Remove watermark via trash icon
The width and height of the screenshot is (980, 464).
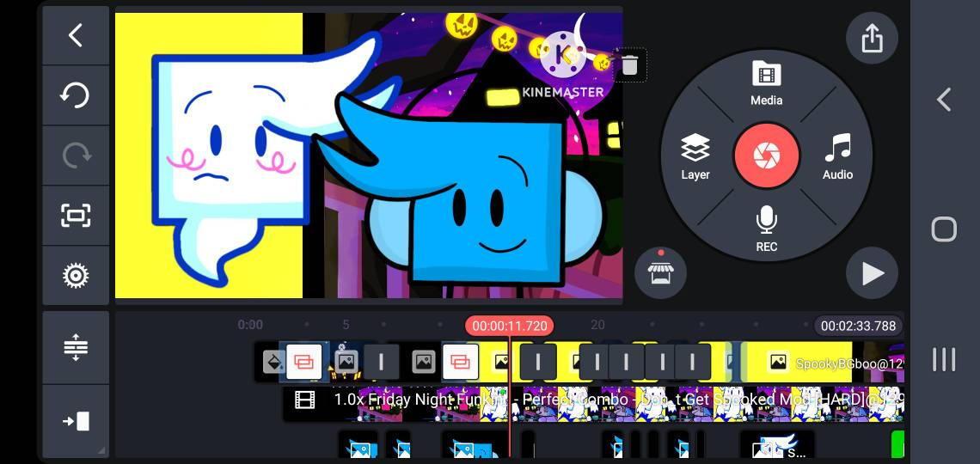(x=630, y=65)
